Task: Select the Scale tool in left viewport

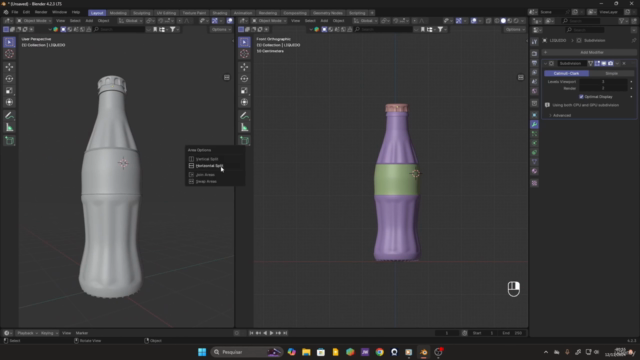Action: pyautogui.click(x=9, y=91)
